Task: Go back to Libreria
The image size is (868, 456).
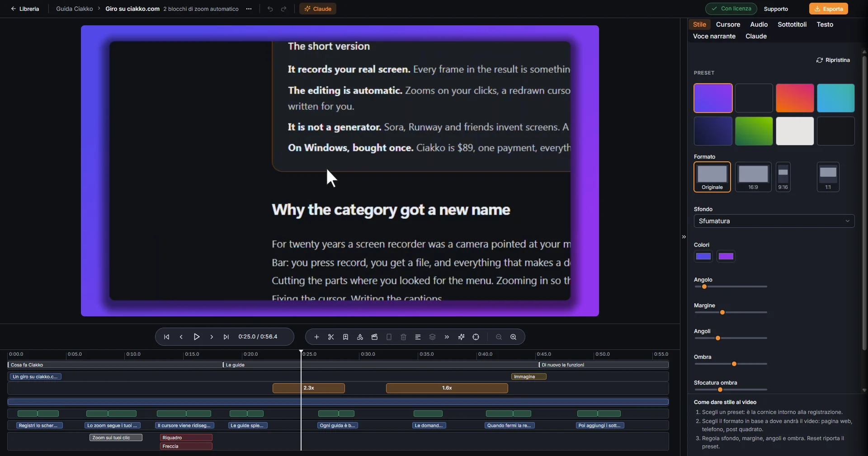Action: point(25,9)
